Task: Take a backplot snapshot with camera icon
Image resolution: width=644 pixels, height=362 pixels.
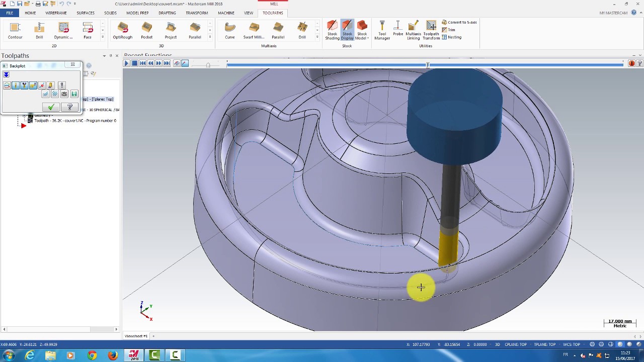Action: [x=64, y=94]
